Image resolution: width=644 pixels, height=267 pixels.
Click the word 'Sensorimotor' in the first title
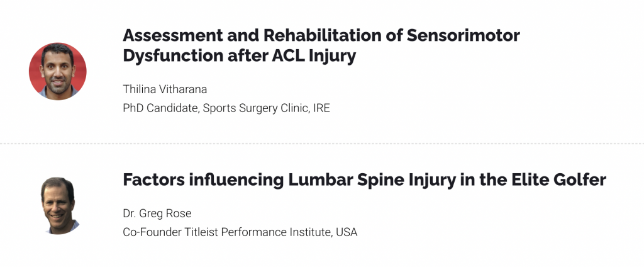coord(464,35)
